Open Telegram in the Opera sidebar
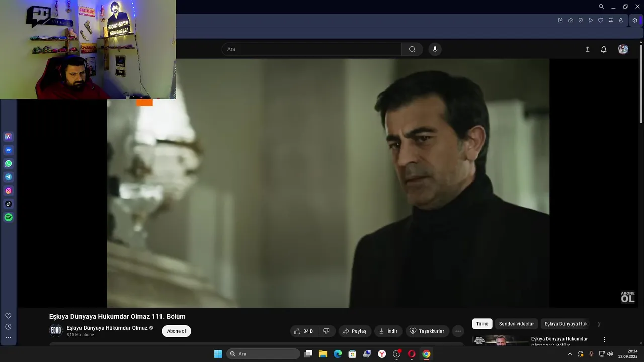This screenshot has width=644, height=362. point(8,177)
